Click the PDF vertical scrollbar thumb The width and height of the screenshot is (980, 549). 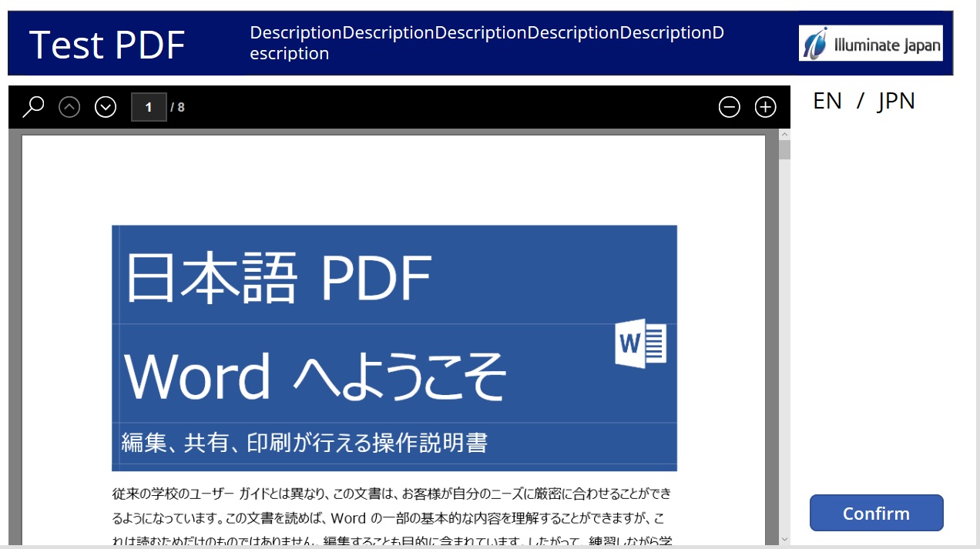click(784, 149)
